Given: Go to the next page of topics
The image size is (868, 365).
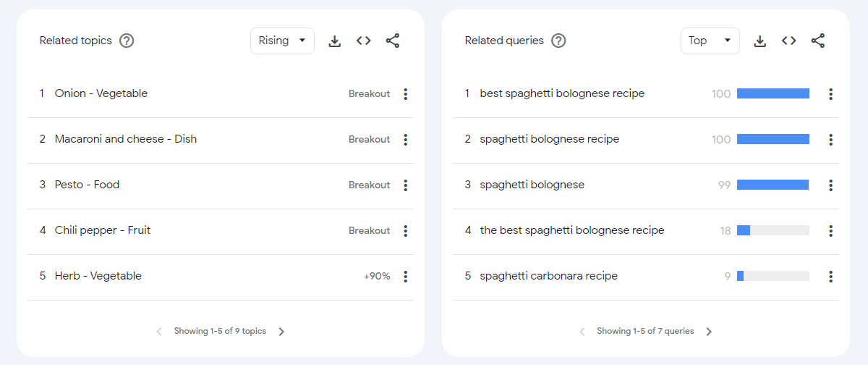Looking at the screenshot, I should coord(282,332).
